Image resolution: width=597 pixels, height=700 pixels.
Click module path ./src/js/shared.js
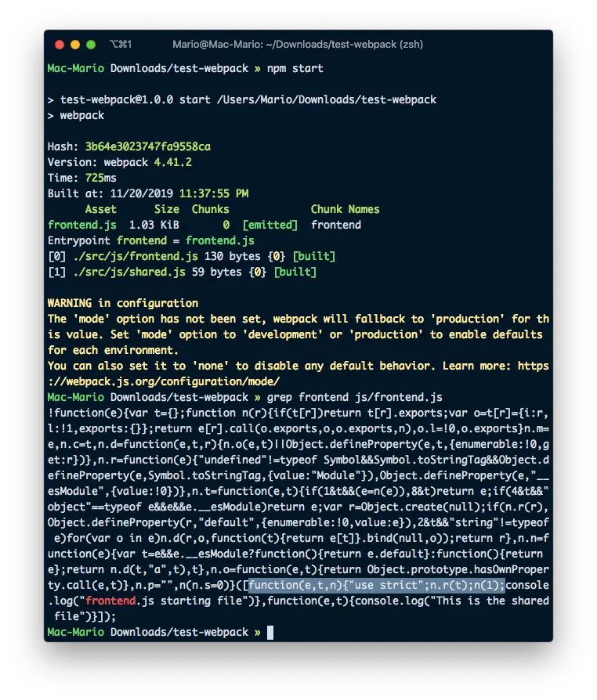click(x=129, y=272)
